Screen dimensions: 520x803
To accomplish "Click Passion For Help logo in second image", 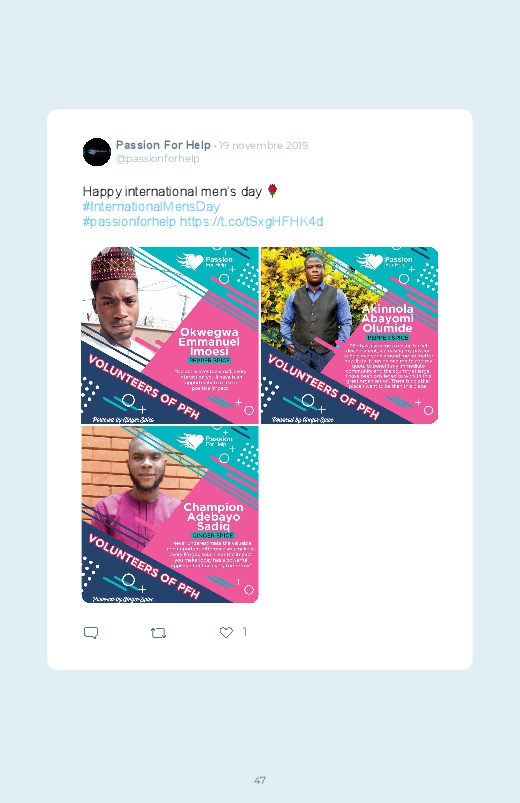I will tap(384, 261).
